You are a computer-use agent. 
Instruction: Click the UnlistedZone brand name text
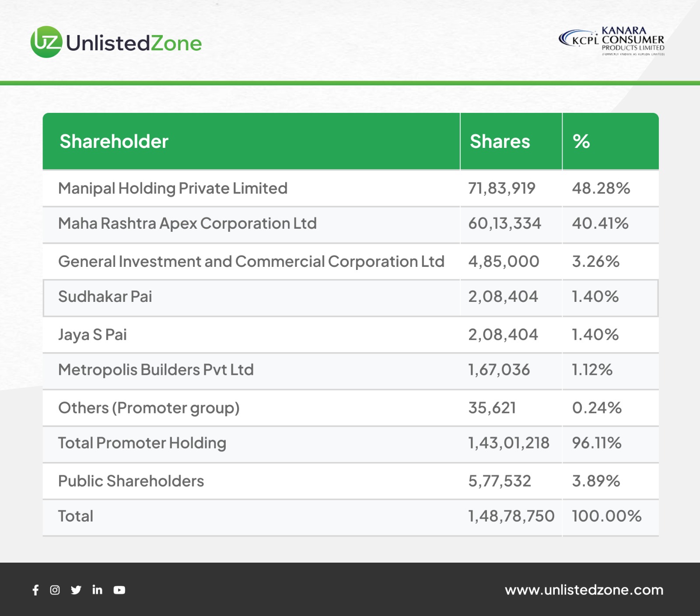click(134, 43)
